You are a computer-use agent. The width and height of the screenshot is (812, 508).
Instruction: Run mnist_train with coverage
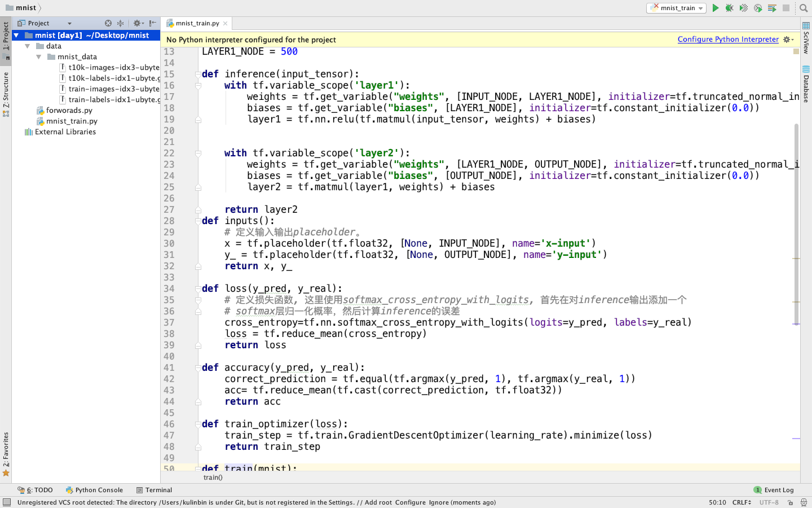(744, 8)
